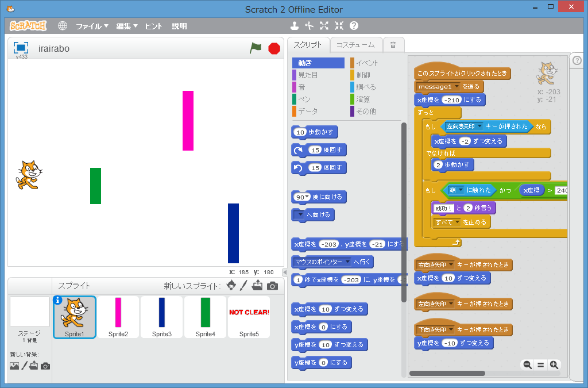Choose the shrink sprite tool
Image resolution: width=588 pixels, height=388 pixels.
(339, 26)
